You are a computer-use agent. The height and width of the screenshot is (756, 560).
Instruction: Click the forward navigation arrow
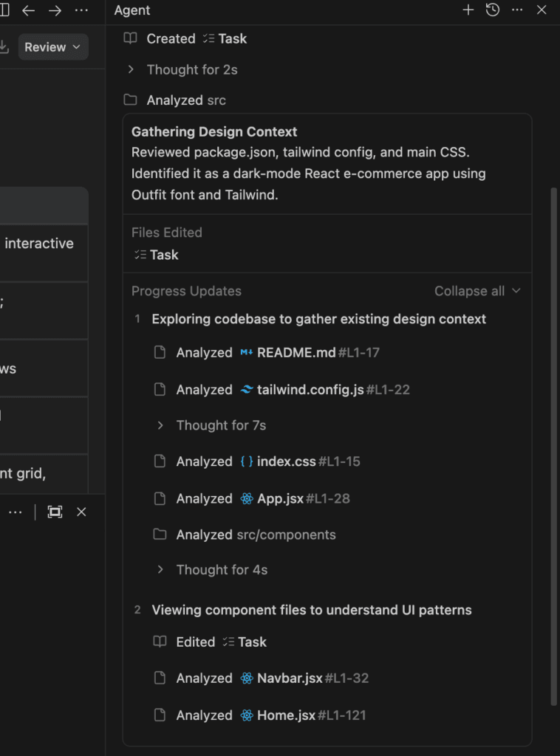[x=55, y=10]
